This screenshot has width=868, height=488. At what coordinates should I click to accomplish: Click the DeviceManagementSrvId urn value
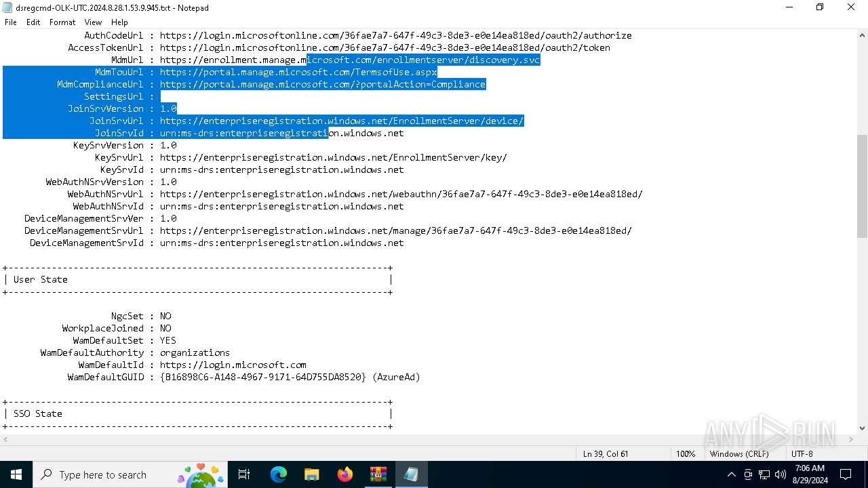pos(282,243)
